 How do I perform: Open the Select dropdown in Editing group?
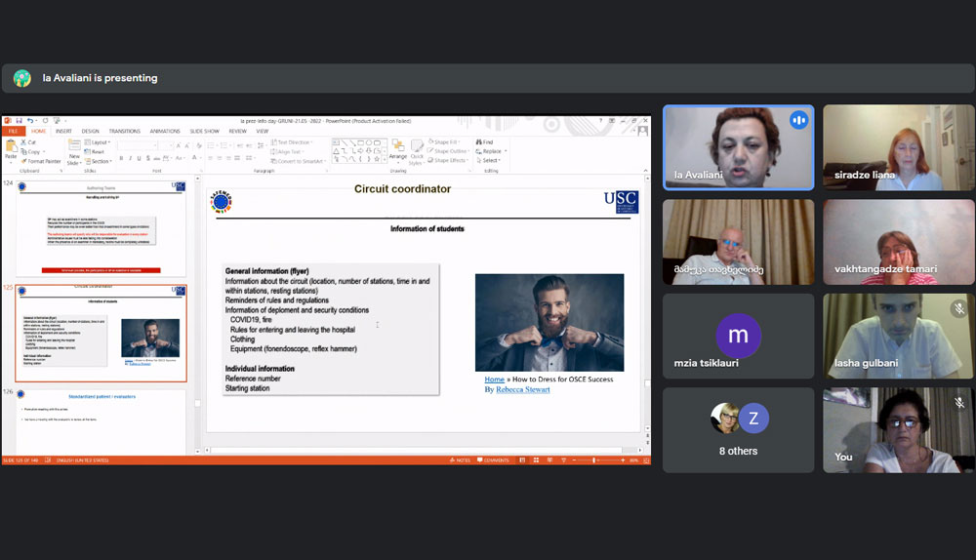coord(490,160)
